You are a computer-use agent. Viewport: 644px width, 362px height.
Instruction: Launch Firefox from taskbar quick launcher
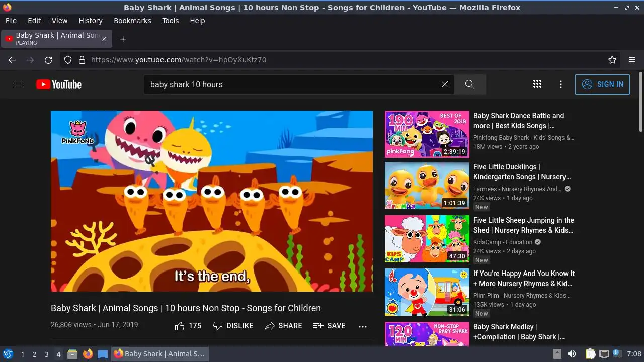coord(88,354)
